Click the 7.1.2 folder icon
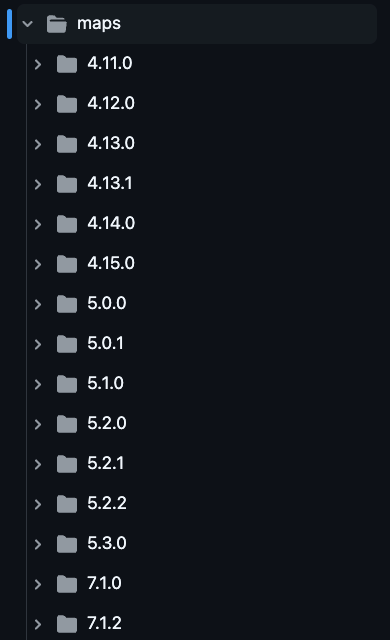This screenshot has height=640, width=390. pos(67,624)
